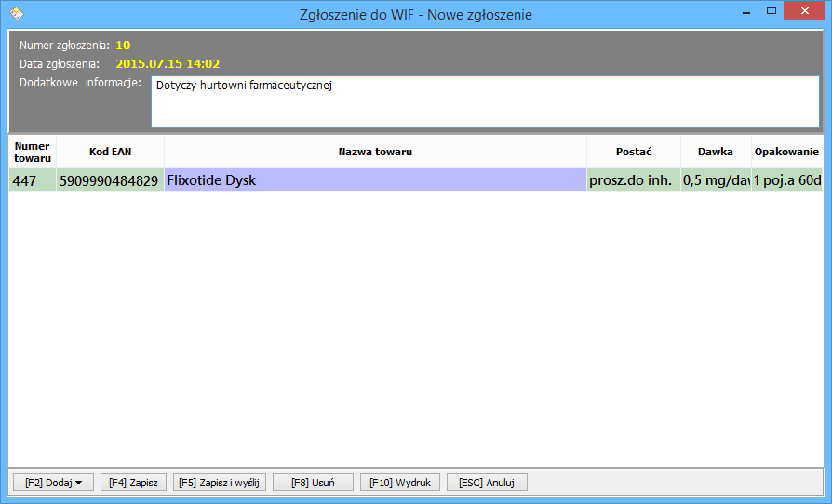The height and width of the screenshot is (504, 832).
Task: Select the Flixotide Dysk product name cell
Action: pyautogui.click(x=375, y=180)
